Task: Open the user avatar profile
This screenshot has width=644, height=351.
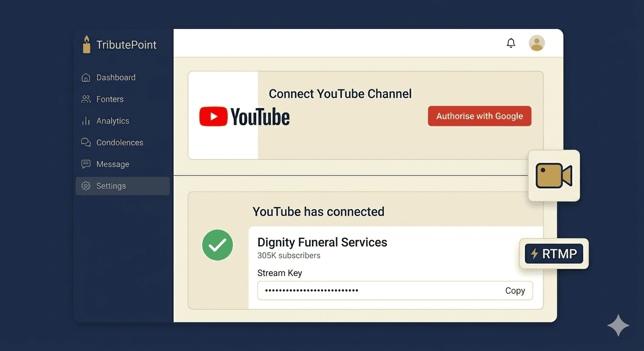Action: pos(537,43)
